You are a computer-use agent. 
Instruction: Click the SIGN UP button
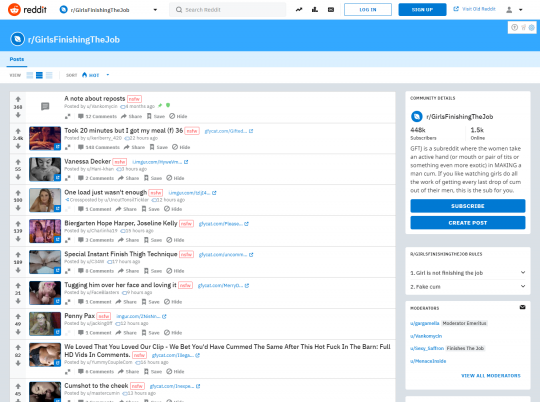[x=422, y=10]
